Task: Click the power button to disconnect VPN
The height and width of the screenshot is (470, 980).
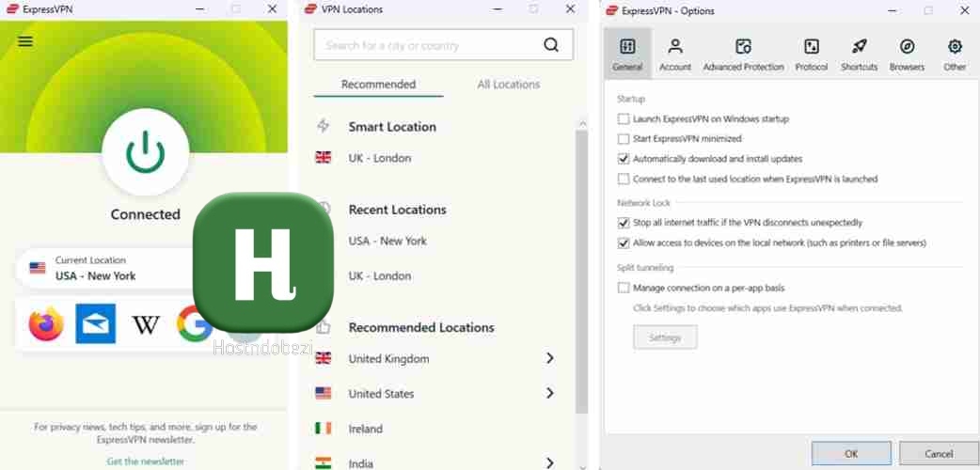Action: [146, 152]
